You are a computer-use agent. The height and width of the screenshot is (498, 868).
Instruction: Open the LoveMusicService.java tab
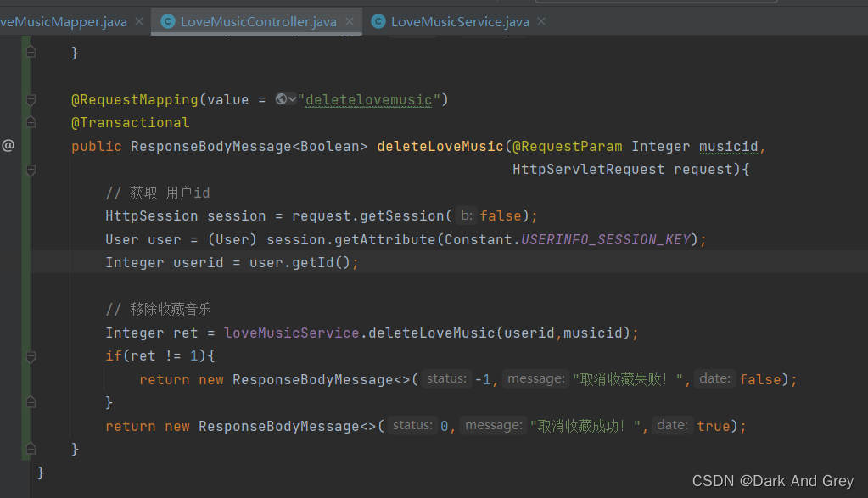pyautogui.click(x=460, y=21)
